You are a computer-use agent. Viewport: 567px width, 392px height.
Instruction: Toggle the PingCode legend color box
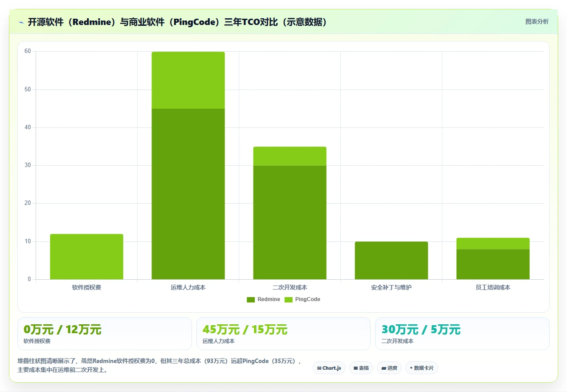point(288,299)
